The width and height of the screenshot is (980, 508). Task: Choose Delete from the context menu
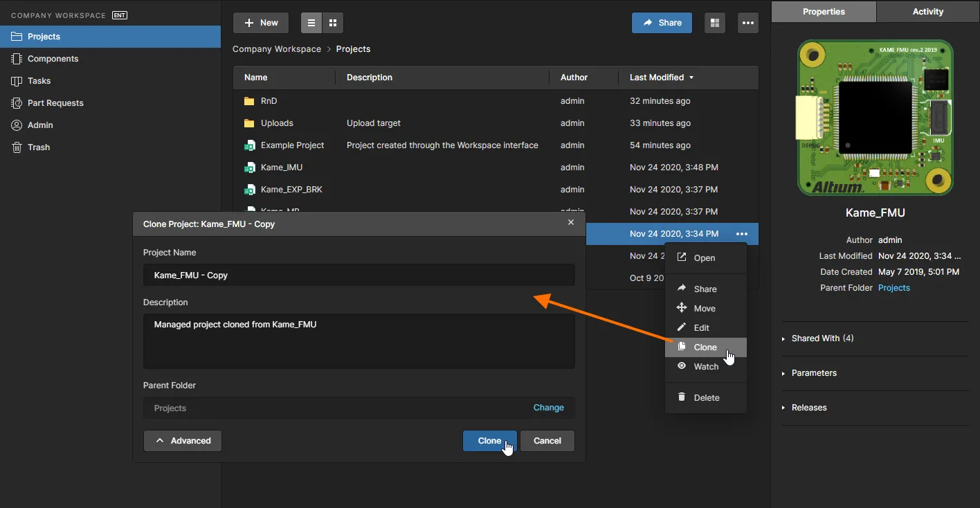point(706,398)
